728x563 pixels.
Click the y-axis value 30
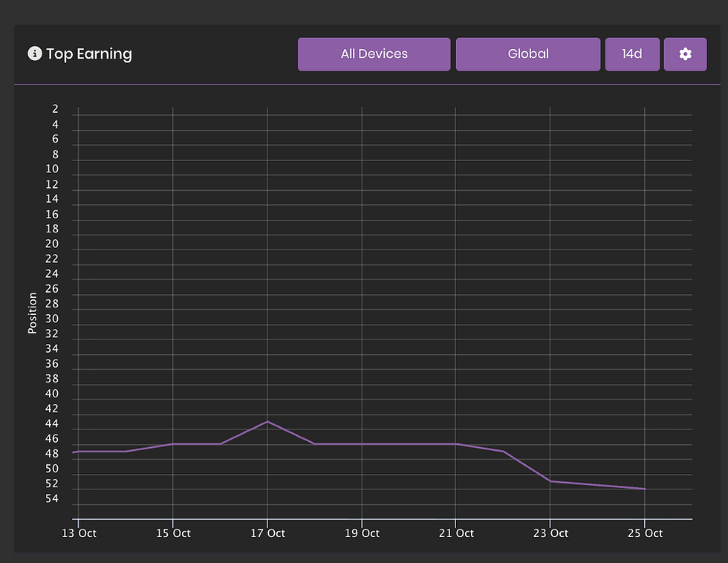coord(52,319)
